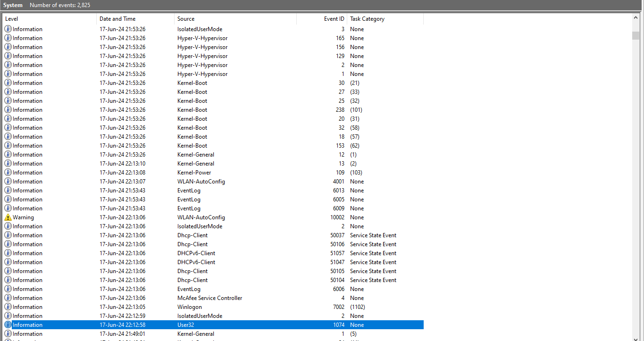Click the info icon on the McAfee Service Controller row
644x341 pixels.
point(8,298)
